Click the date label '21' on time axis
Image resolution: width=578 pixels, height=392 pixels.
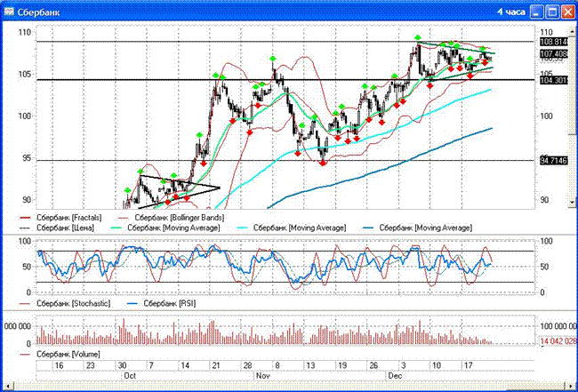(215, 365)
